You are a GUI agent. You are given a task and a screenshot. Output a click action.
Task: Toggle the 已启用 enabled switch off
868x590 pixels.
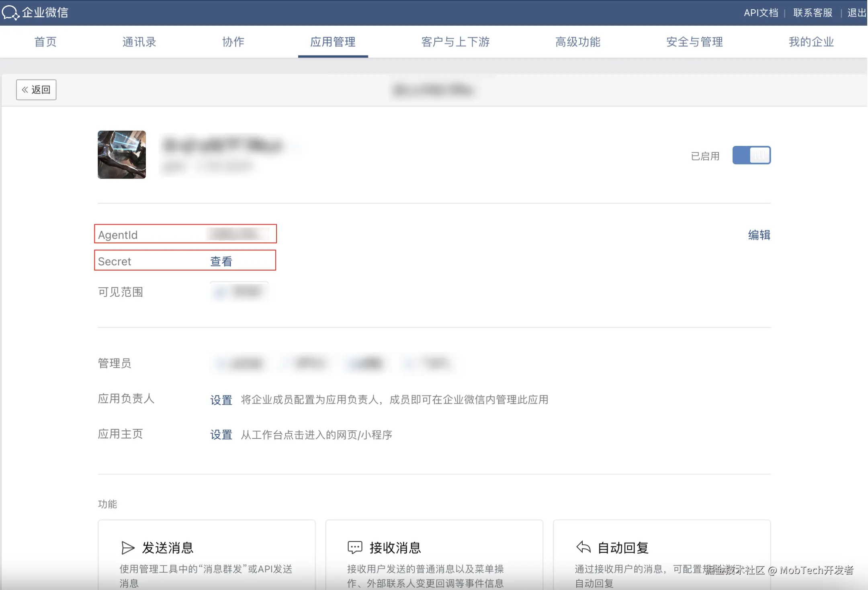tap(751, 155)
